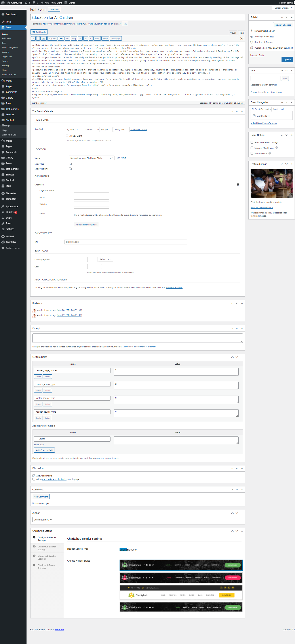Click the featured image thumbnail

pos(271,183)
